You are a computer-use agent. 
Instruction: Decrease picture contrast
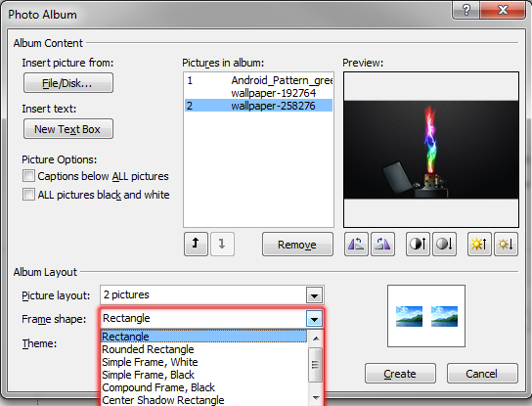pyautogui.click(x=444, y=244)
